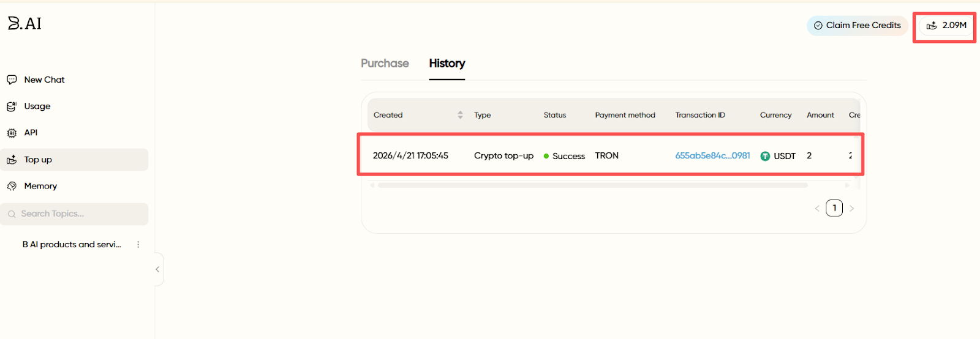
Task: Click the Memory brain icon
Action: [x=12, y=186]
